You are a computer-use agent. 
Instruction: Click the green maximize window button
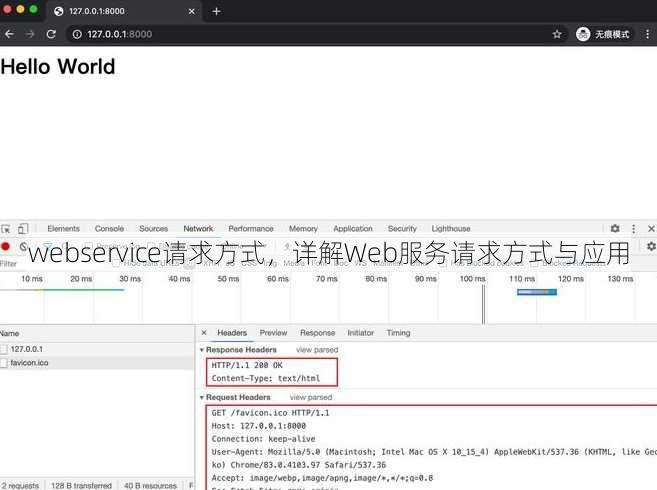pos(34,9)
